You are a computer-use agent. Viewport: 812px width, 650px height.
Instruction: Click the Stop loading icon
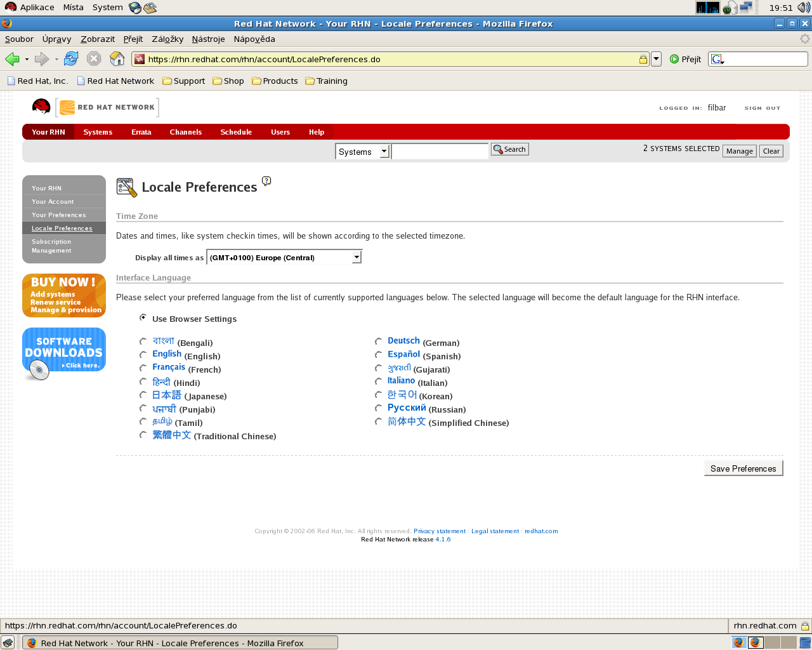pos(94,59)
